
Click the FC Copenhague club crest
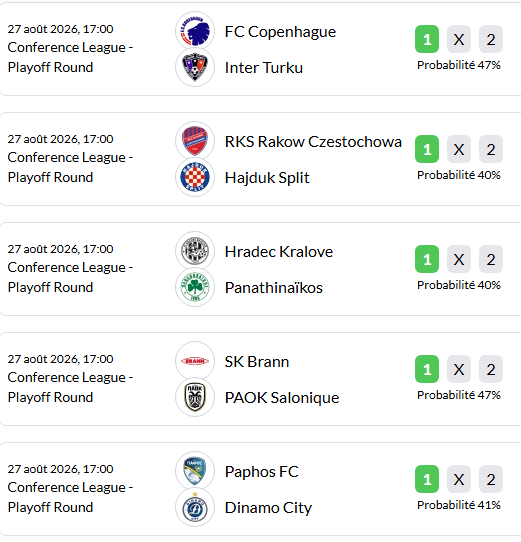(195, 31)
